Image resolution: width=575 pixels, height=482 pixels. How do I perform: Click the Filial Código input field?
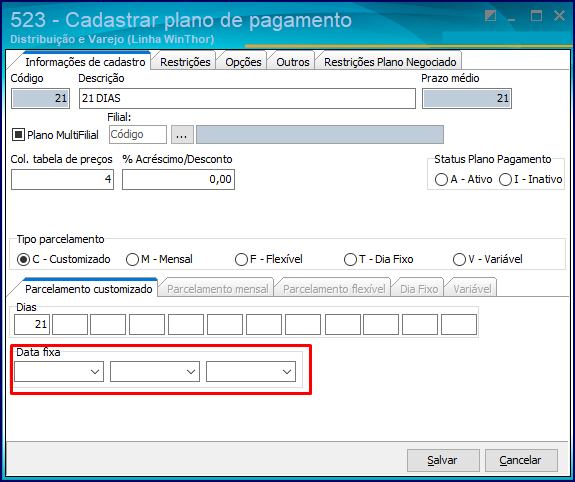point(138,135)
